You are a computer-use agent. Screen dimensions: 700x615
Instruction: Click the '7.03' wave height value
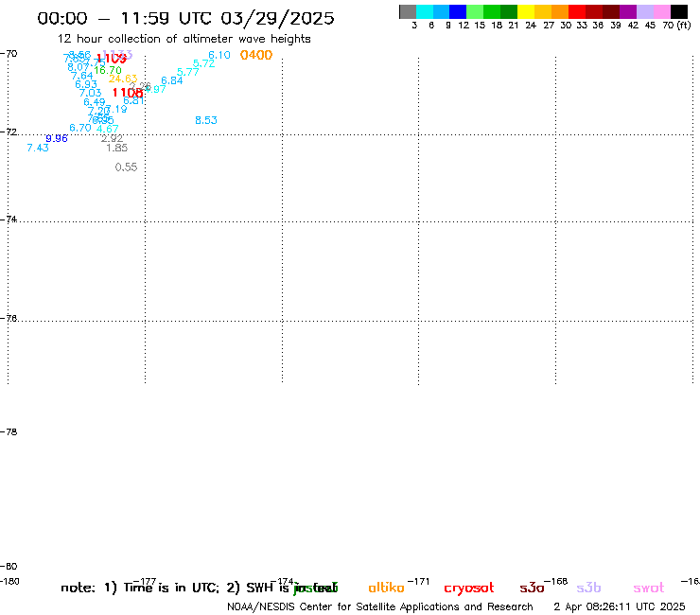coord(90,93)
